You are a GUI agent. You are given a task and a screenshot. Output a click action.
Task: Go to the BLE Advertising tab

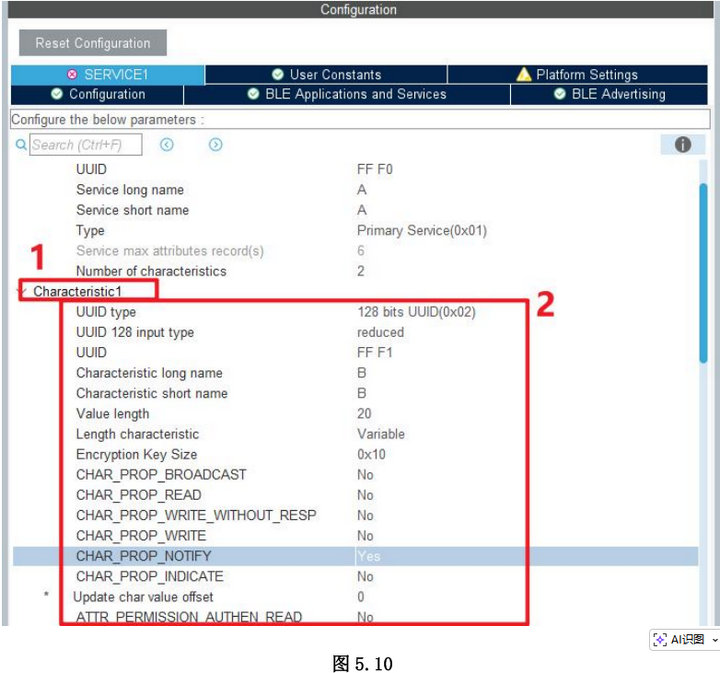(609, 95)
